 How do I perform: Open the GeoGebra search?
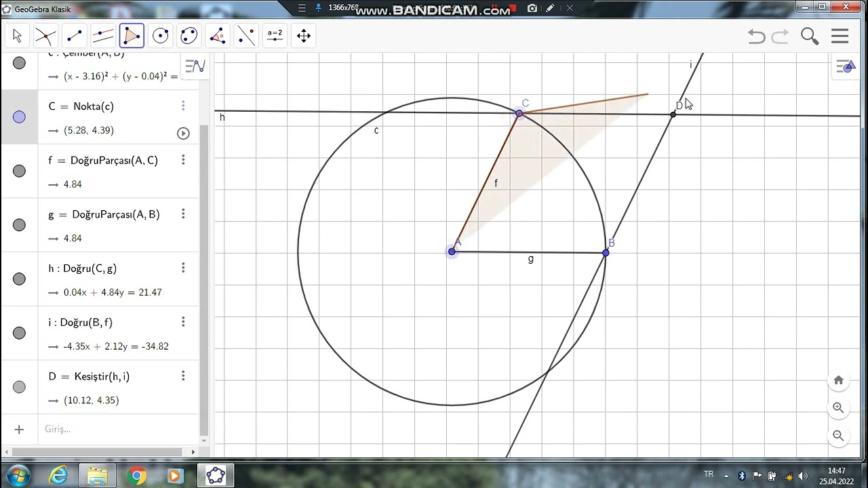pyautogui.click(x=810, y=37)
